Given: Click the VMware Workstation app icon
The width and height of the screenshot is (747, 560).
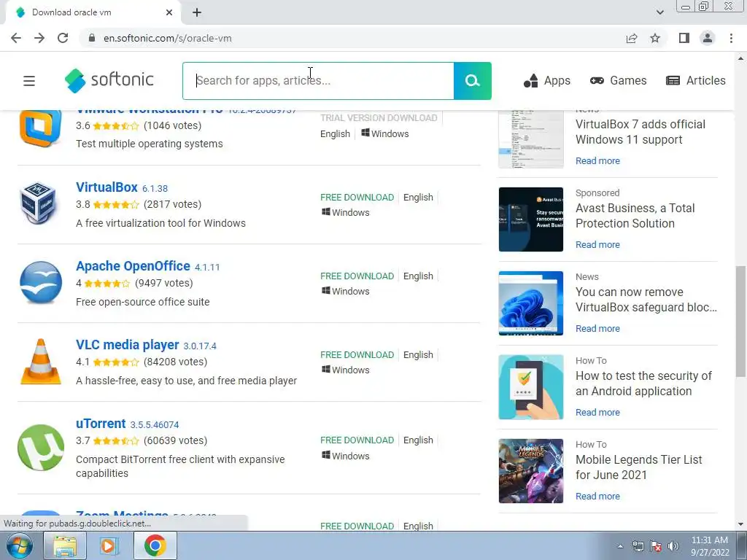Looking at the screenshot, I should [41, 128].
